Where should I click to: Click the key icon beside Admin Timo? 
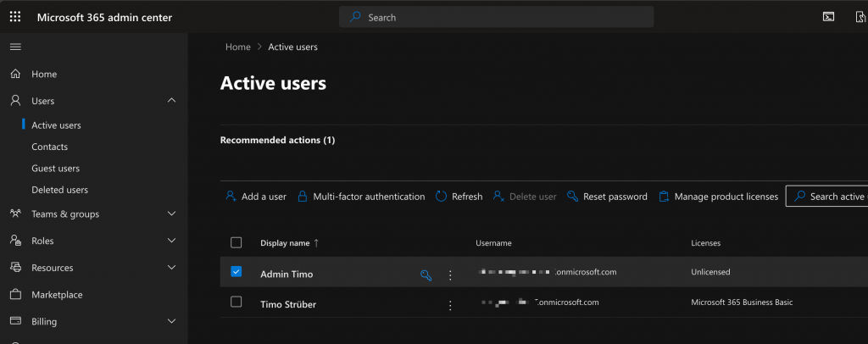[x=426, y=275]
